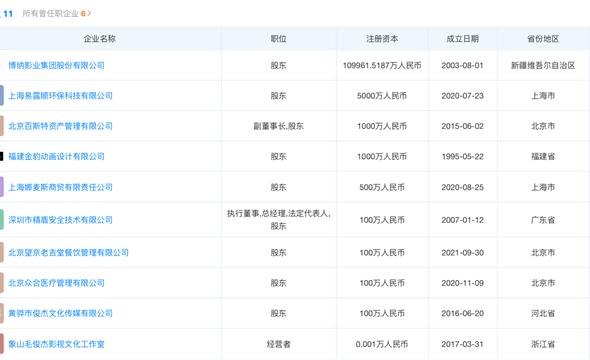
Task: Open 博纳影业集团股份有限公司 company link
Action: point(56,65)
